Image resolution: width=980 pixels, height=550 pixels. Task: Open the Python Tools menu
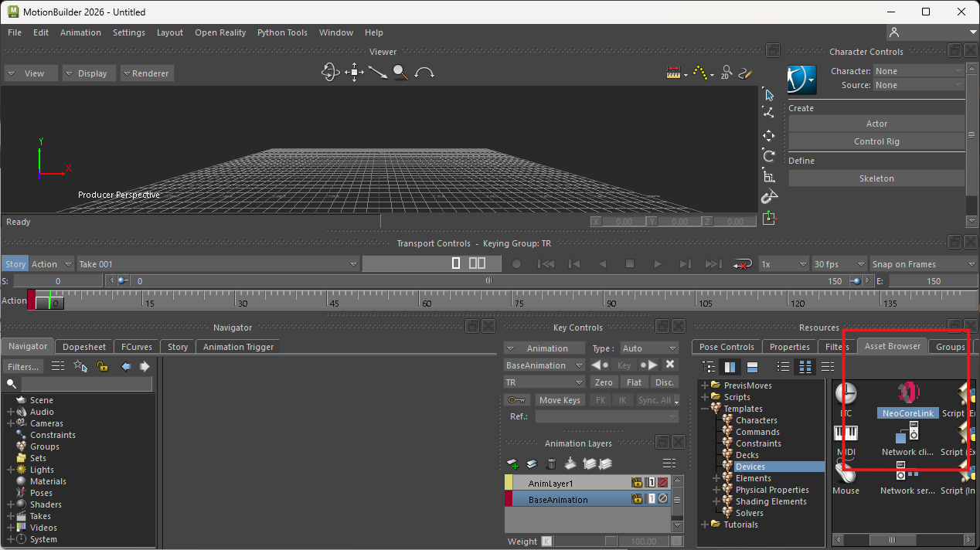282,32
